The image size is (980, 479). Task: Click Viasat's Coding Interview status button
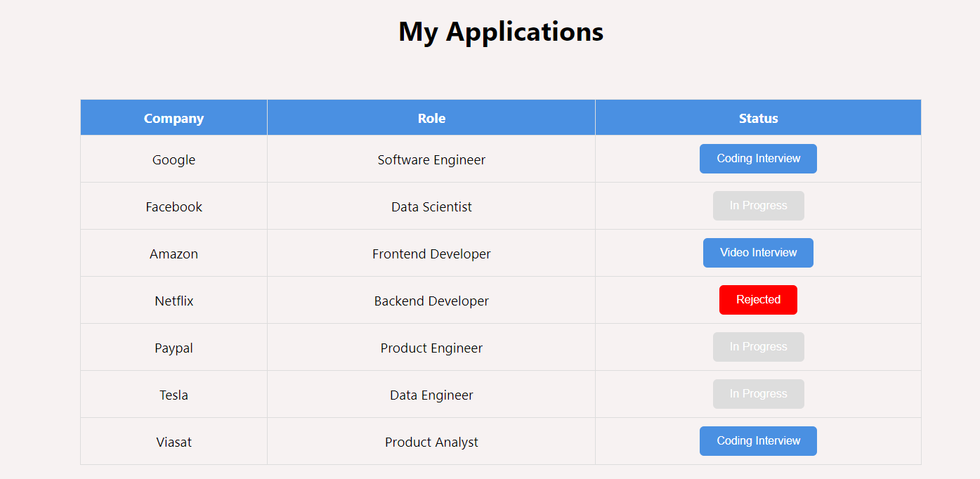pos(758,441)
